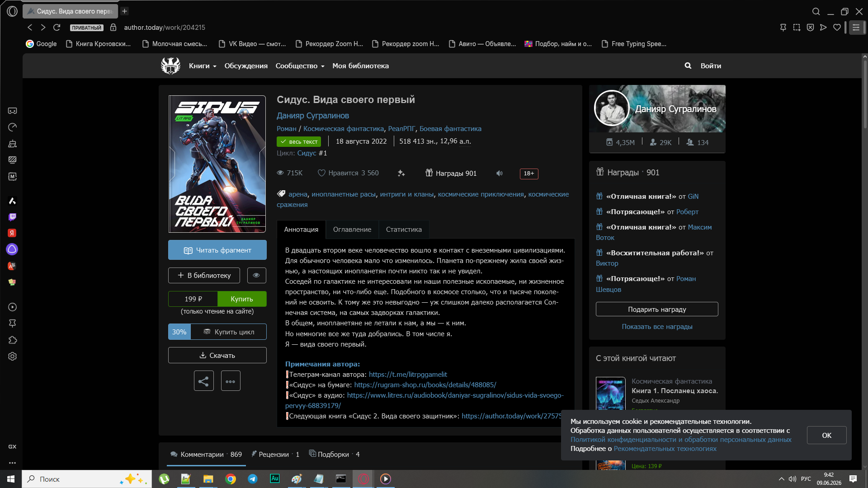Screen dimensions: 868x488
Task: Expand sidebar three-dots more options
Action: tap(12, 463)
